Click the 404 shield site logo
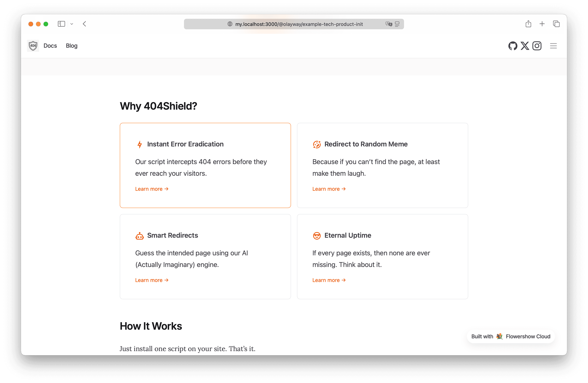 point(33,46)
